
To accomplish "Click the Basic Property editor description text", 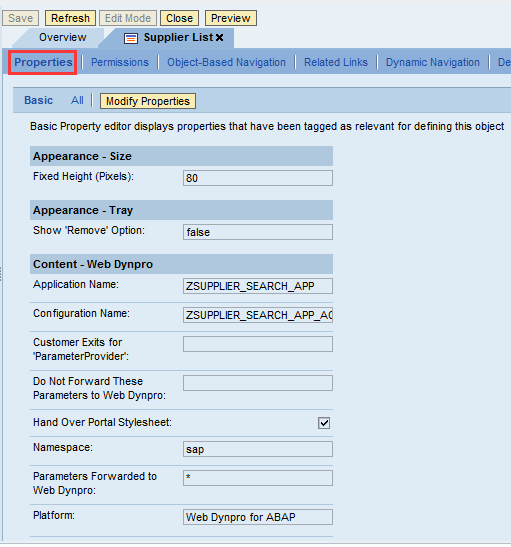I will (x=267, y=126).
